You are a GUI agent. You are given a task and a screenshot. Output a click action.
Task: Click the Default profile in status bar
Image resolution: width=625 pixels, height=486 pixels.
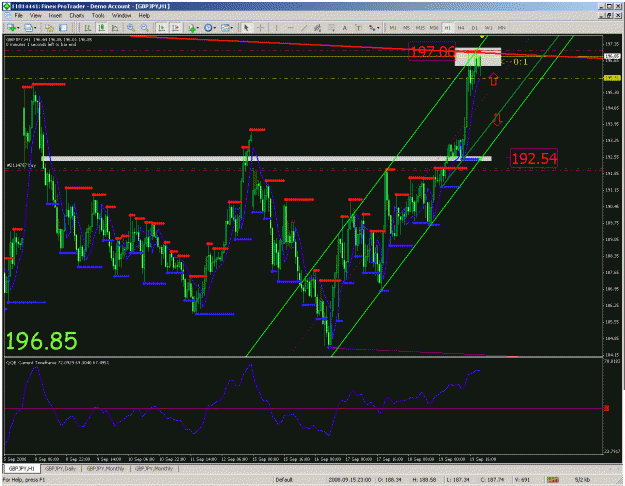pyautogui.click(x=284, y=480)
